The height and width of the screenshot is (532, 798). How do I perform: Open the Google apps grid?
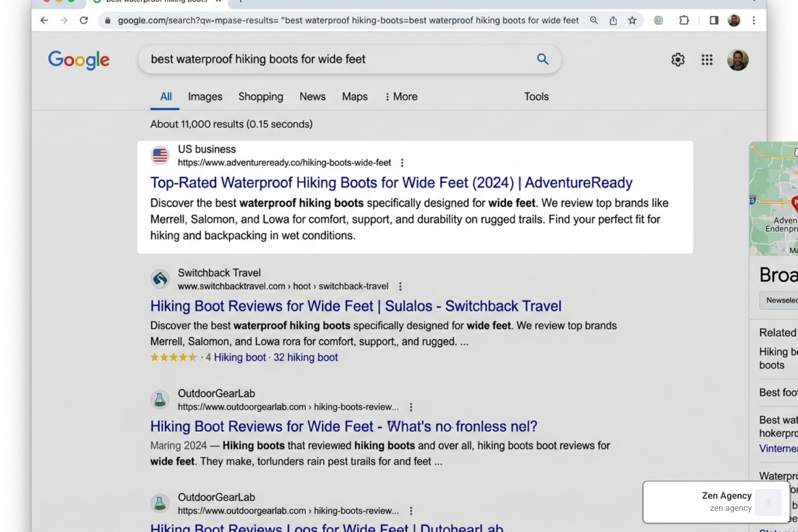coord(707,60)
